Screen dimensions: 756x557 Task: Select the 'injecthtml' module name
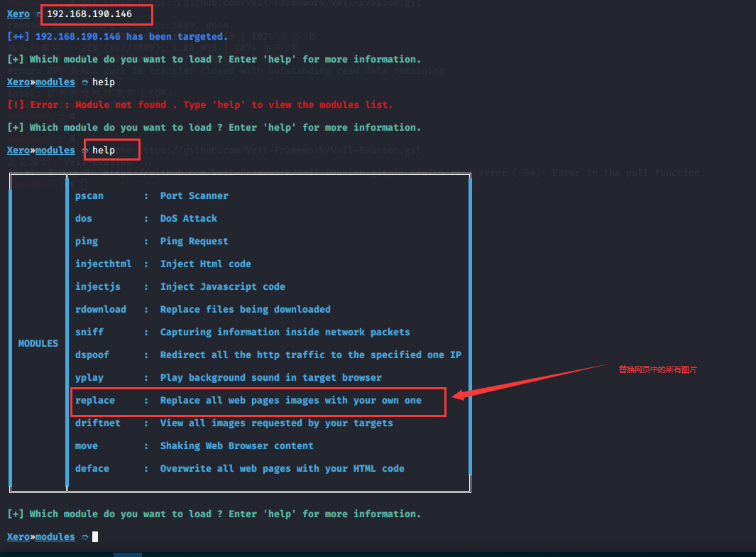coord(103,264)
